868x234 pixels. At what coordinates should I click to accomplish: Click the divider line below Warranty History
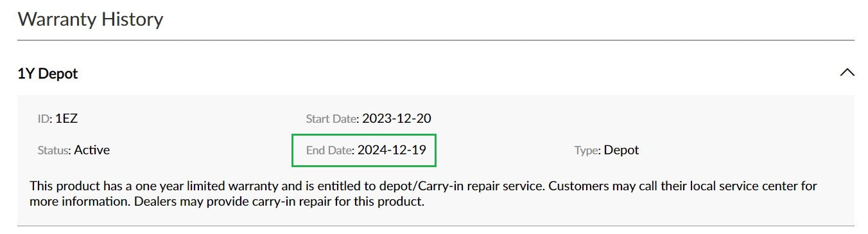tap(435, 40)
